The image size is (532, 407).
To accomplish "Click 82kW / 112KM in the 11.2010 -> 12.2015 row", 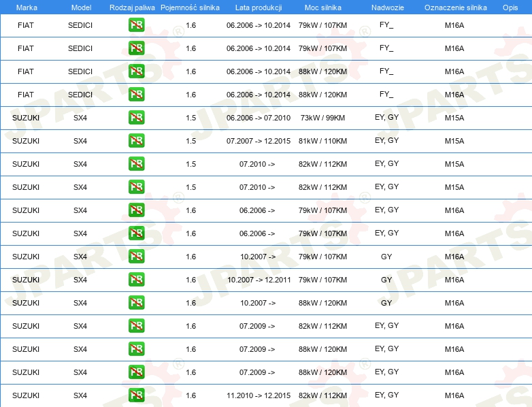I will 322,395.
